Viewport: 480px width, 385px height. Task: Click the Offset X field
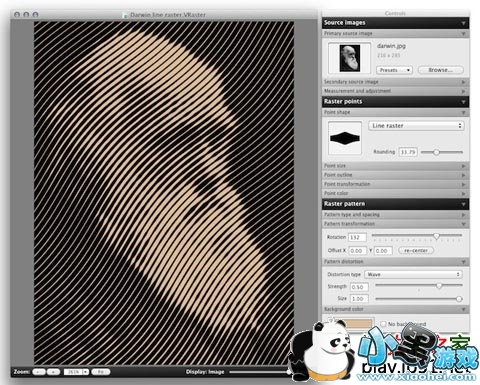[357, 251]
